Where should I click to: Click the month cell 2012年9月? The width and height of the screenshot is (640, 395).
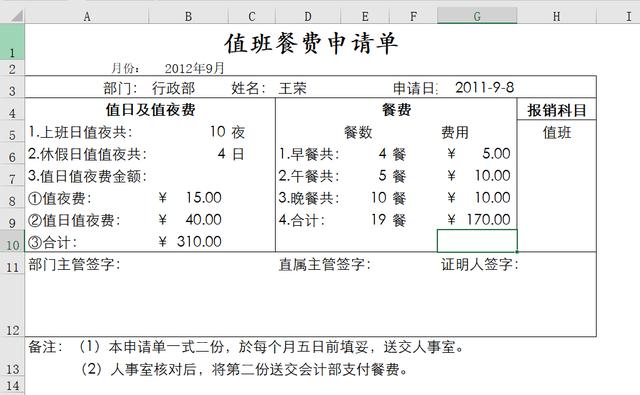point(194,68)
